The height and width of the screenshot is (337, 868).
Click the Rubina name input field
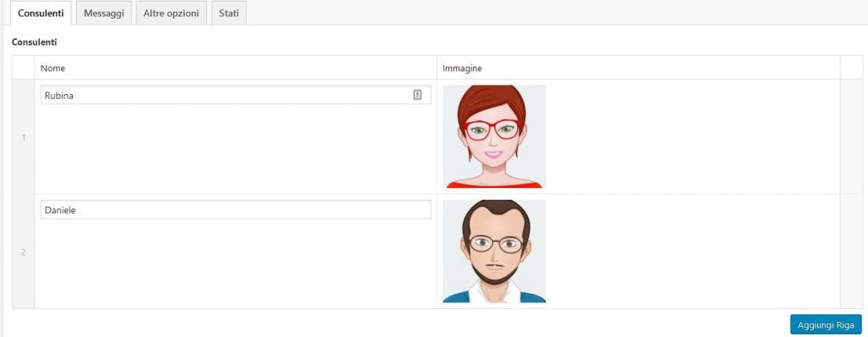(x=236, y=95)
